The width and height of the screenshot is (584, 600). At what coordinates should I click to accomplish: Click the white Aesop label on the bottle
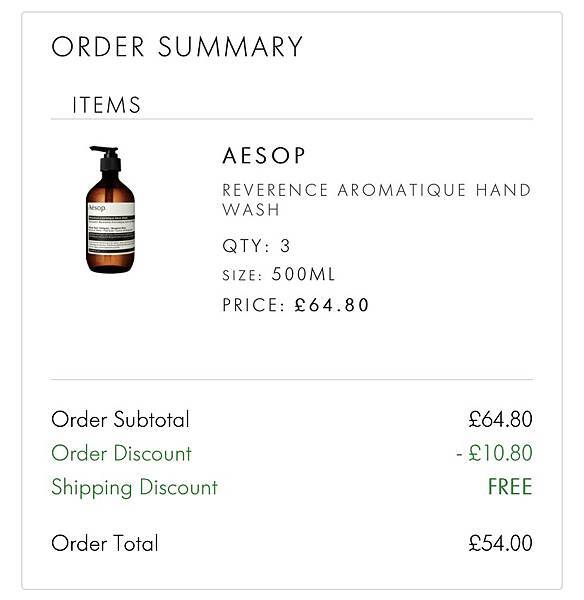click(x=111, y=228)
